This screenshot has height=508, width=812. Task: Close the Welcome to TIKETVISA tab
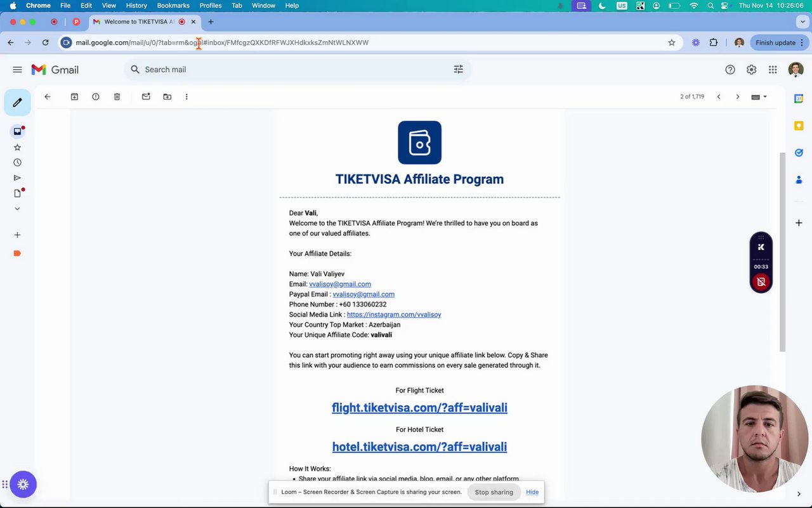pos(193,22)
